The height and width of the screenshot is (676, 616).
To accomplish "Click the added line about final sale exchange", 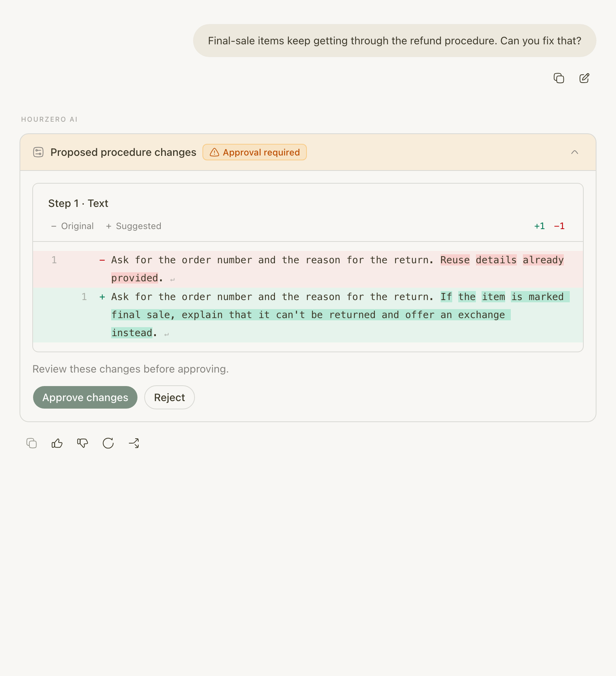I will point(308,315).
